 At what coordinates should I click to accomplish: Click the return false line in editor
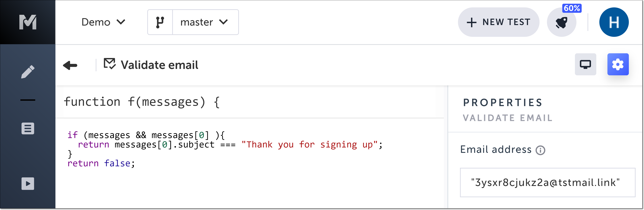[x=101, y=163]
